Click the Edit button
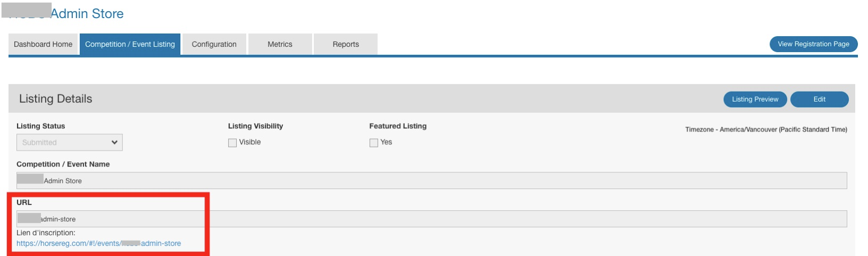Viewport: 868px width, 256px height. pyautogui.click(x=819, y=99)
